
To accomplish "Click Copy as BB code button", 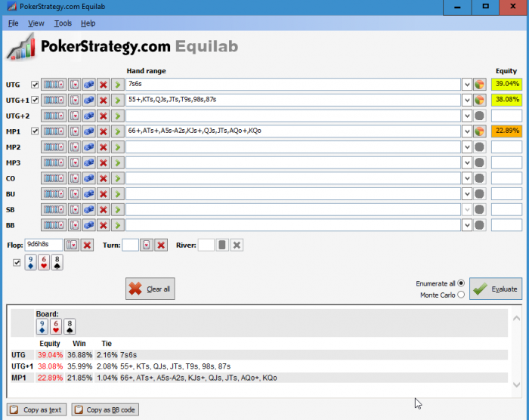I will coord(105,409).
